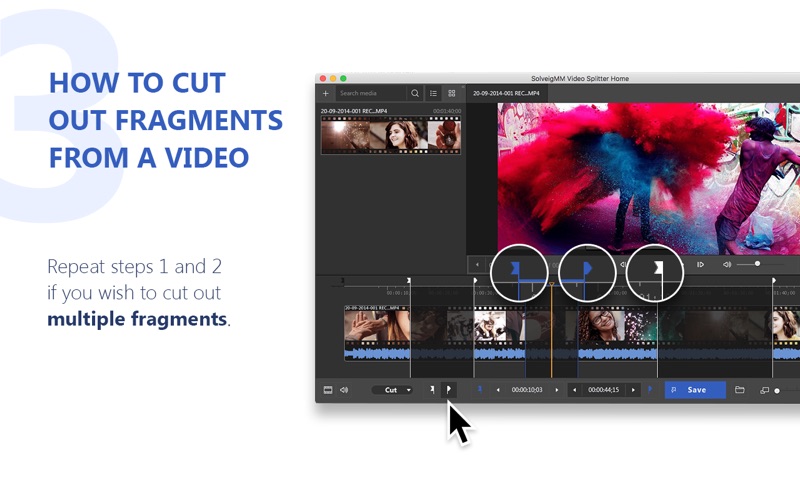Step forward the 00:00:10;03 start time
This screenshot has width=800, height=500.
[557, 390]
